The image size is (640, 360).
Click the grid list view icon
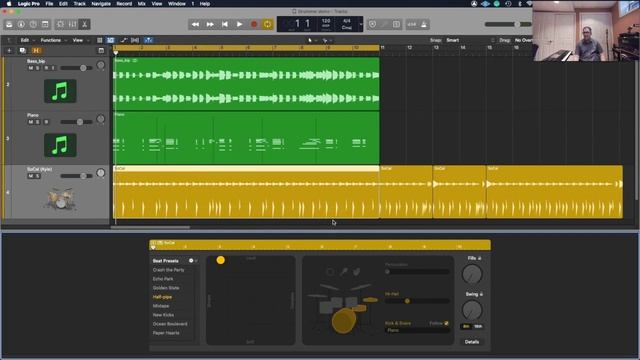click(100, 40)
